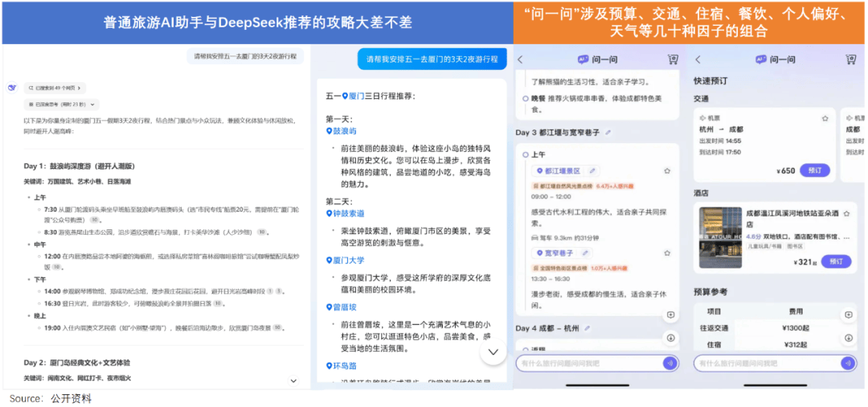Click the 快速预订 section heading
This screenshot has height=407, width=868.
pos(710,81)
